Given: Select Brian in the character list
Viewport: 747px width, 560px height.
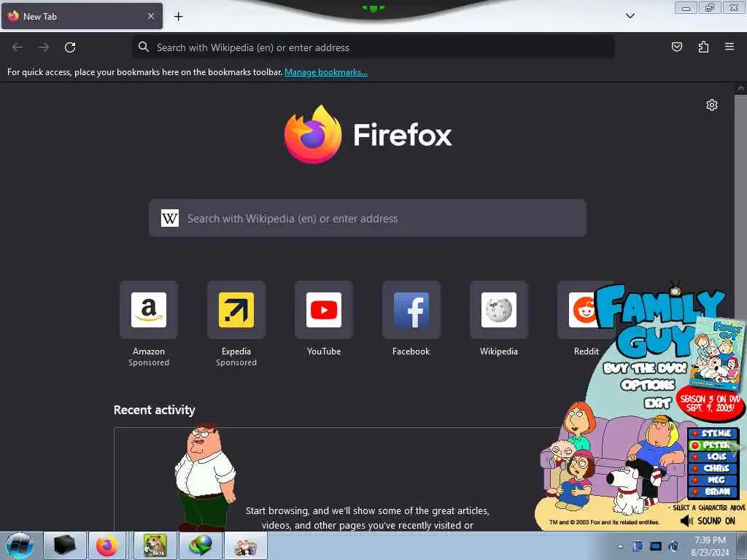Looking at the screenshot, I should [712, 491].
